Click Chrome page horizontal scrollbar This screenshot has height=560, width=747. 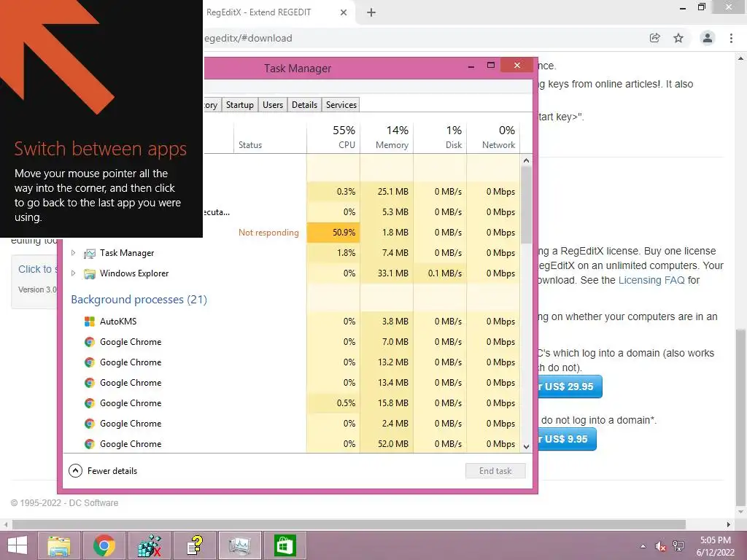point(349,524)
